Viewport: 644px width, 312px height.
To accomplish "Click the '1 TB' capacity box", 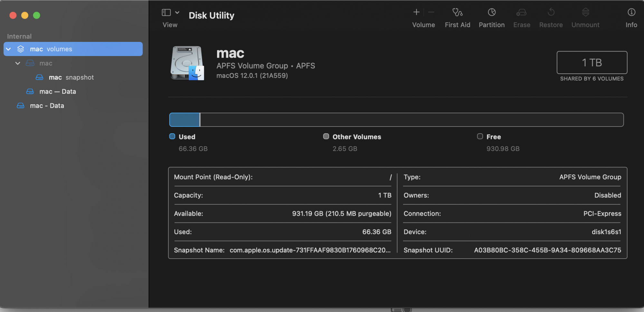I will coord(592,62).
